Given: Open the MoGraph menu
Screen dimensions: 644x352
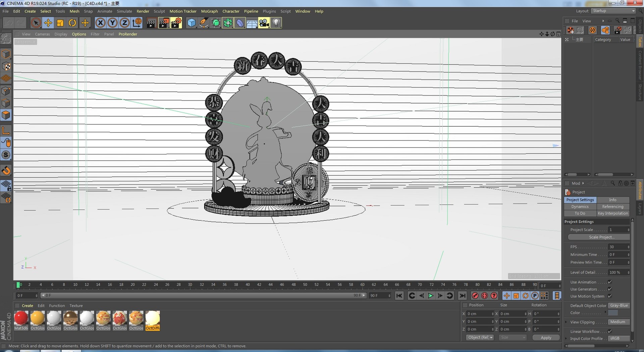Looking at the screenshot, I should (209, 11).
